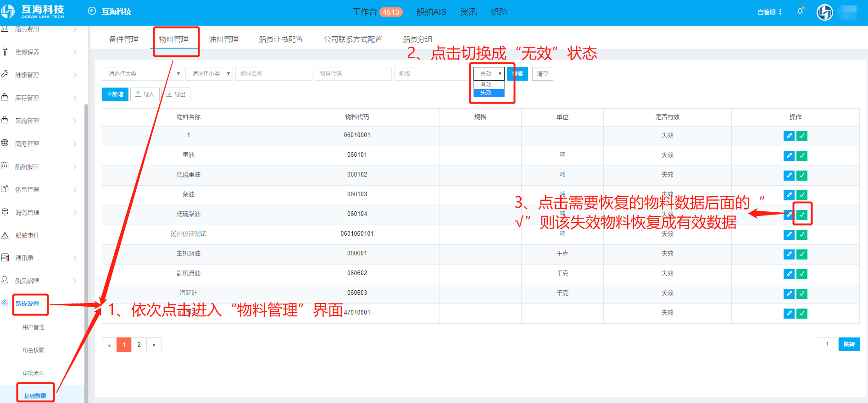
Task: Click the 清空 clear button
Action: [x=542, y=74]
